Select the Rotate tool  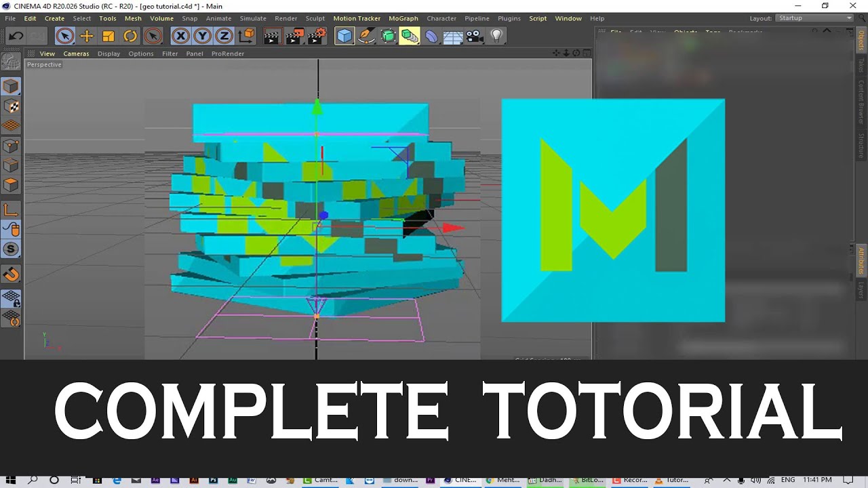tap(130, 36)
